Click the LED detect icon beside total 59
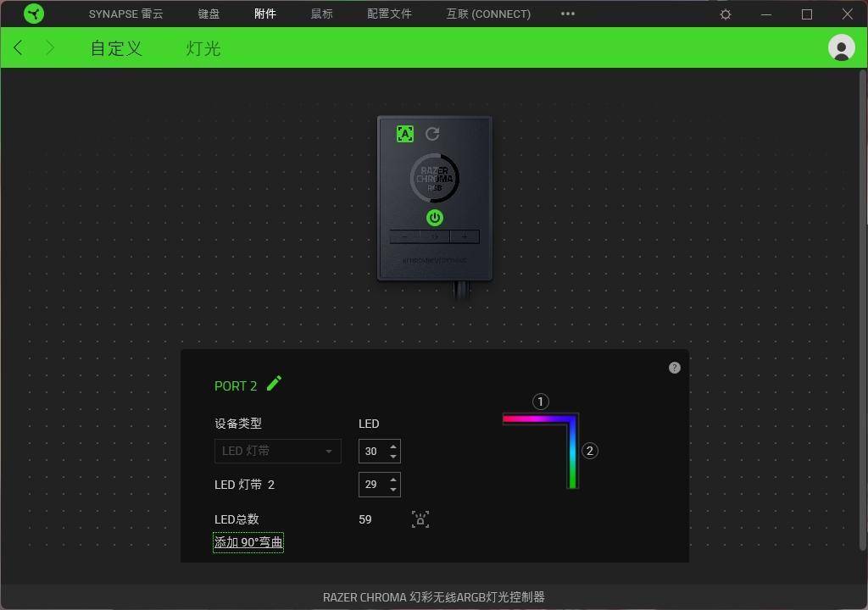The image size is (868, 610). click(x=420, y=519)
